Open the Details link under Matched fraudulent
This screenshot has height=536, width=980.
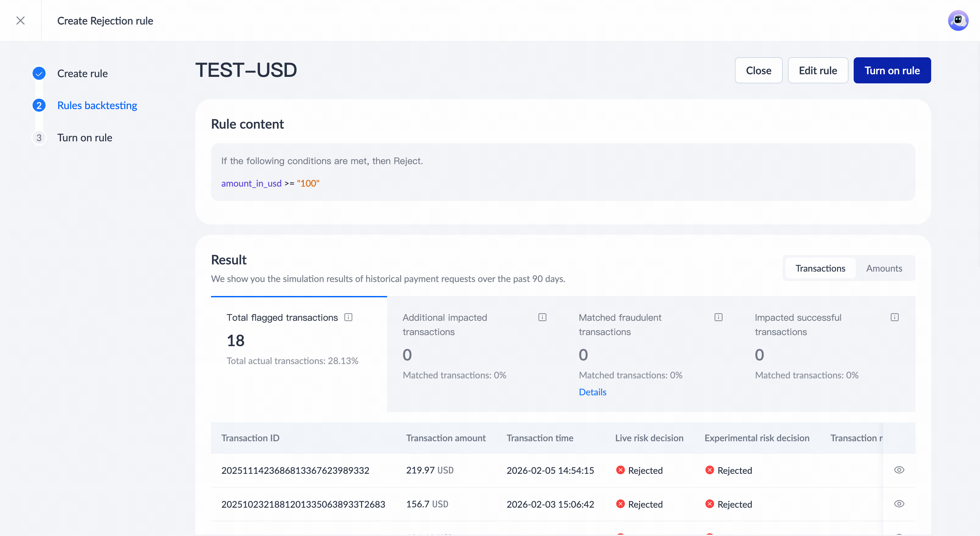[592, 392]
